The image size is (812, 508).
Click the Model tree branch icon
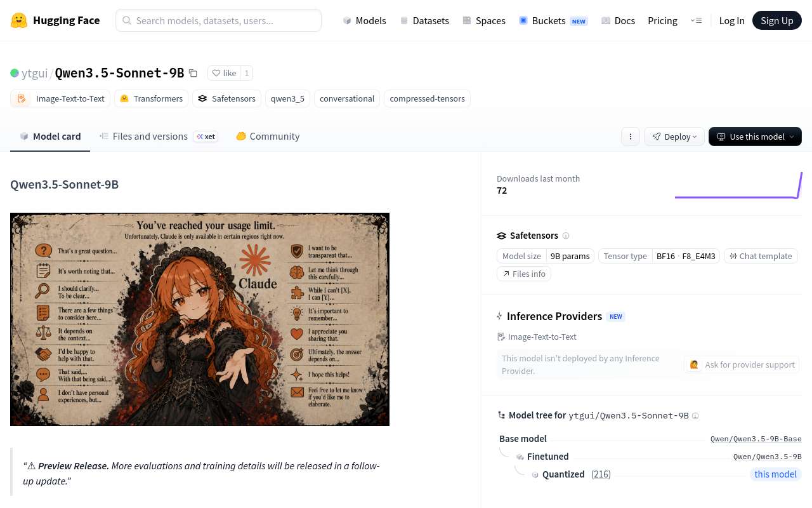coord(501,415)
